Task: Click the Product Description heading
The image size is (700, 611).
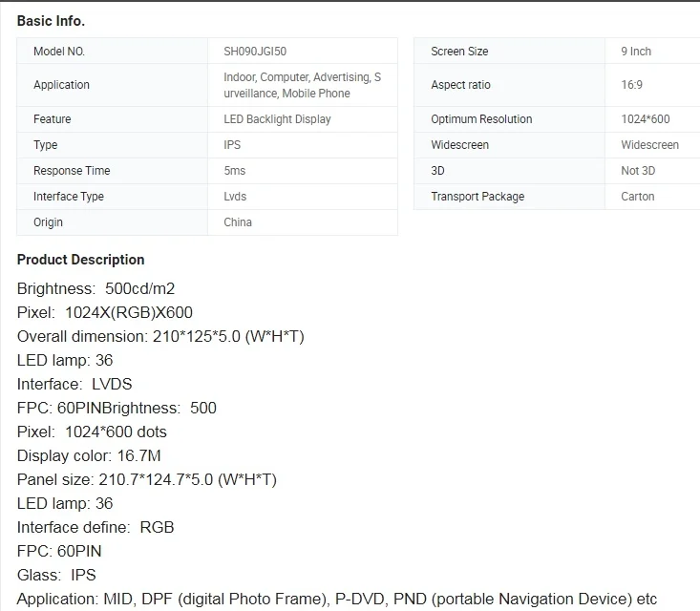Action: click(x=81, y=260)
